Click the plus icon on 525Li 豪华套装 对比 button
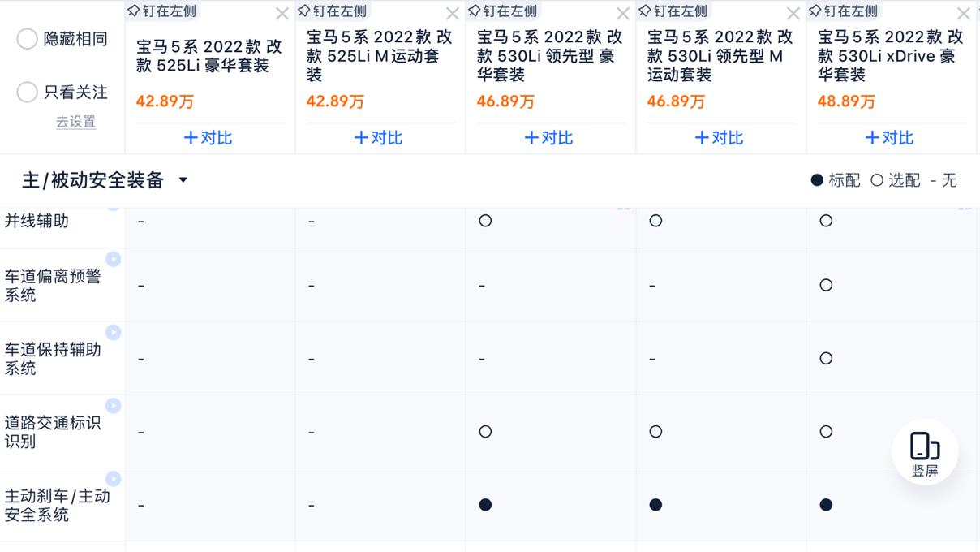This screenshot has height=552, width=980. click(192, 138)
